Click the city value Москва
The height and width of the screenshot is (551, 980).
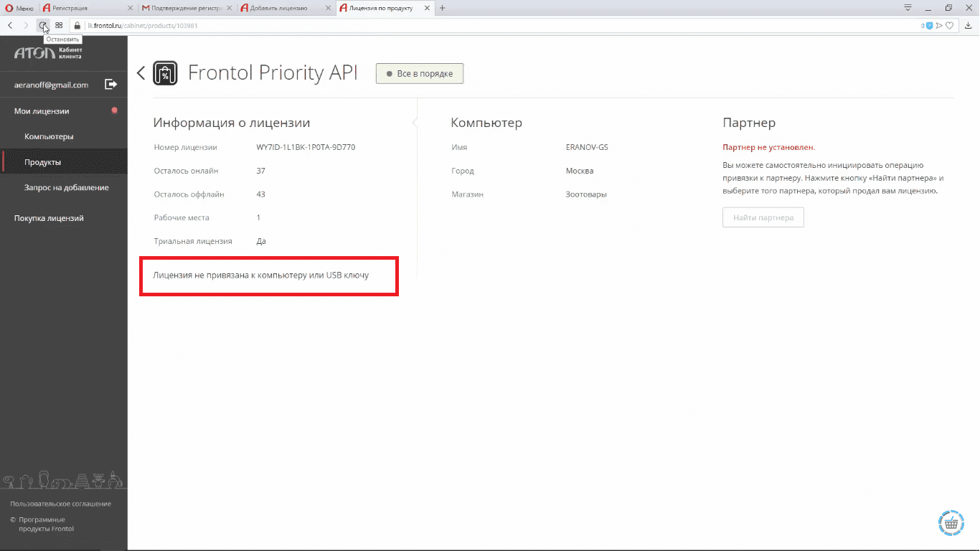click(580, 171)
